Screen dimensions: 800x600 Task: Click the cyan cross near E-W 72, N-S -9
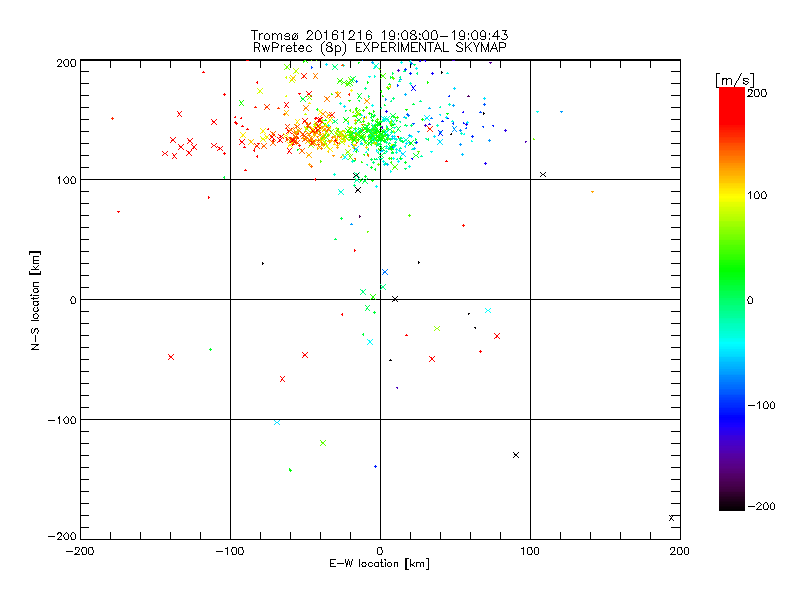click(x=488, y=310)
